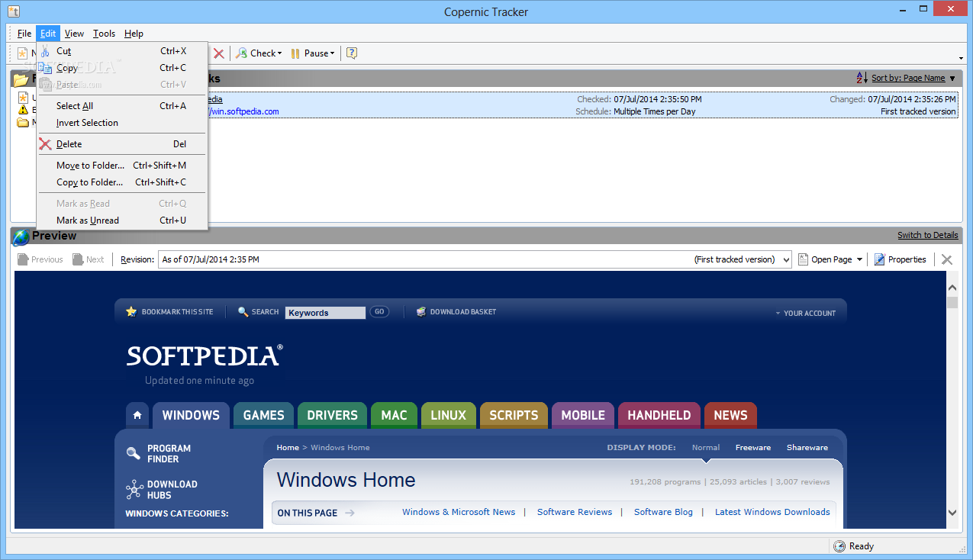Switch to the MAC tab on Softpedia
973x560 pixels.
[x=395, y=415]
